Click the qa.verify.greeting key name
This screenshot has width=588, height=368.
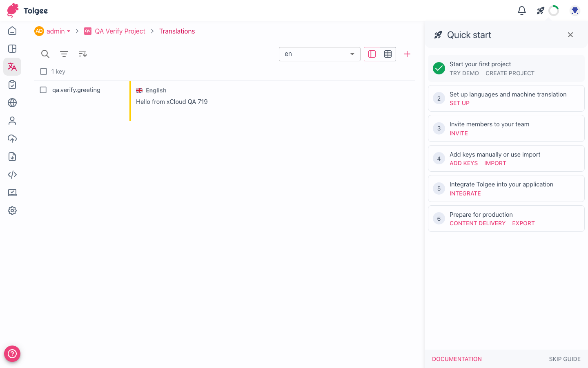pos(76,90)
